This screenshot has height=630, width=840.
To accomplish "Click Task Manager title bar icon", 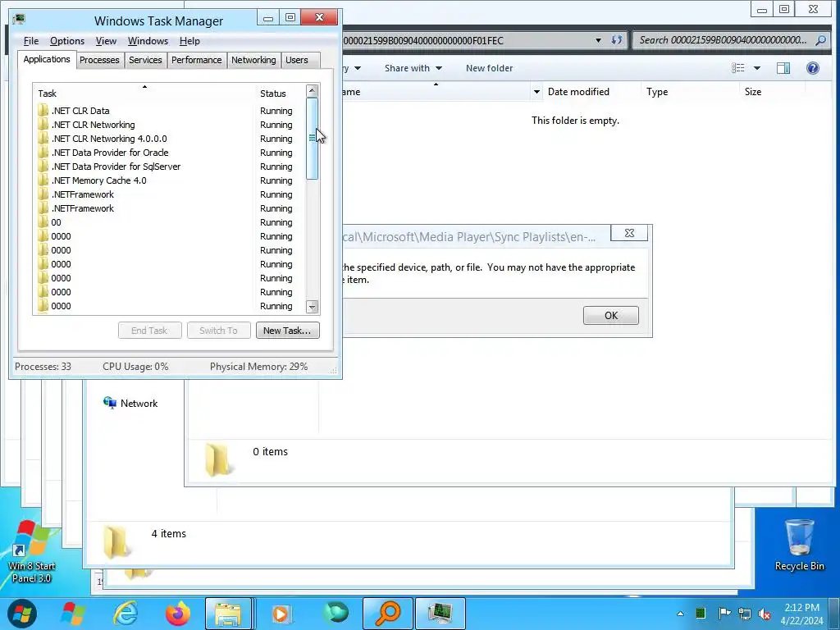I will (x=20, y=20).
